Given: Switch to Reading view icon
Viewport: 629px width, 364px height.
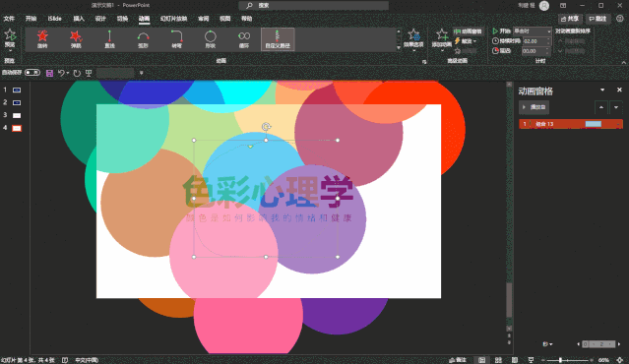Looking at the screenshot, I should pos(515,360).
